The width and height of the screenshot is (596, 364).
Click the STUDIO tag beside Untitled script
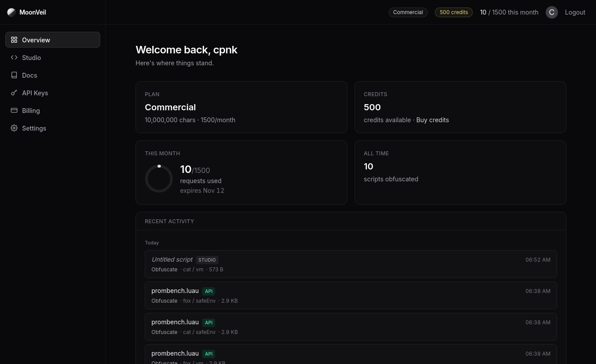207,260
